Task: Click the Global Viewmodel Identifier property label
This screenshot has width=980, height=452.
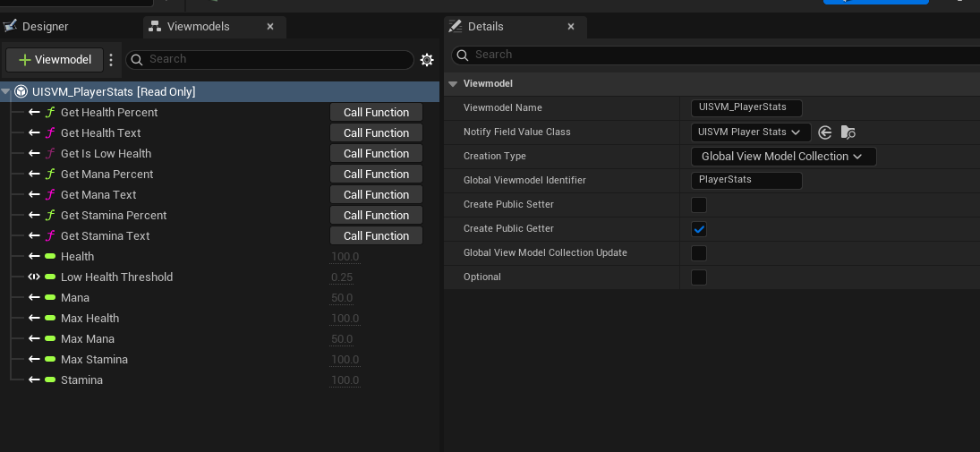Action: (x=525, y=181)
